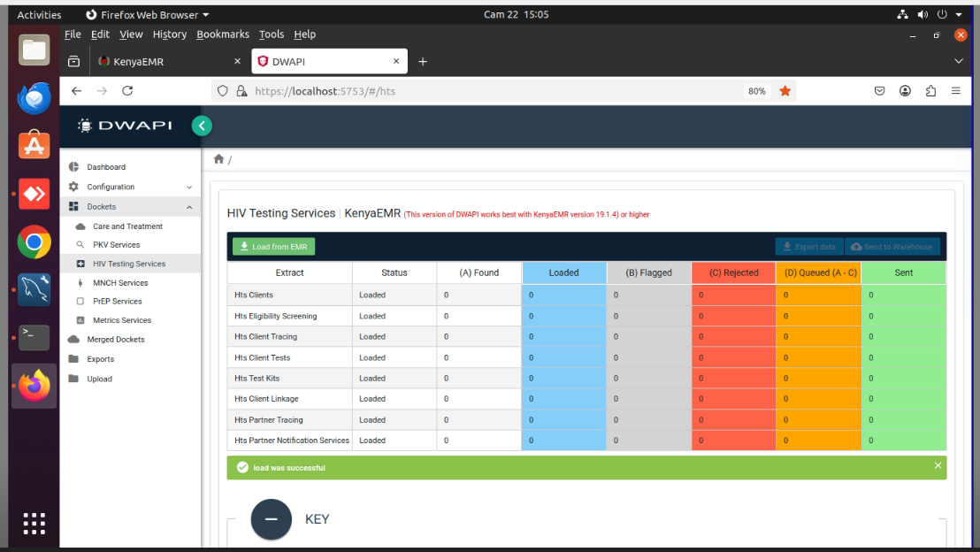
Task: Click the green Sent column header
Action: (x=904, y=272)
